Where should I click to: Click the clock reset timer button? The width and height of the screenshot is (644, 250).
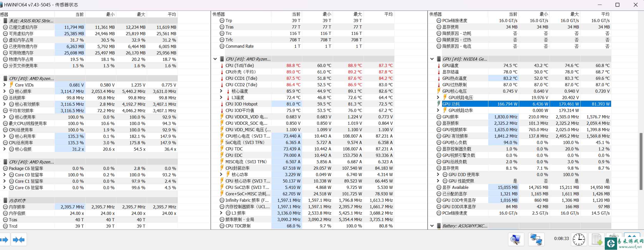coord(579,240)
